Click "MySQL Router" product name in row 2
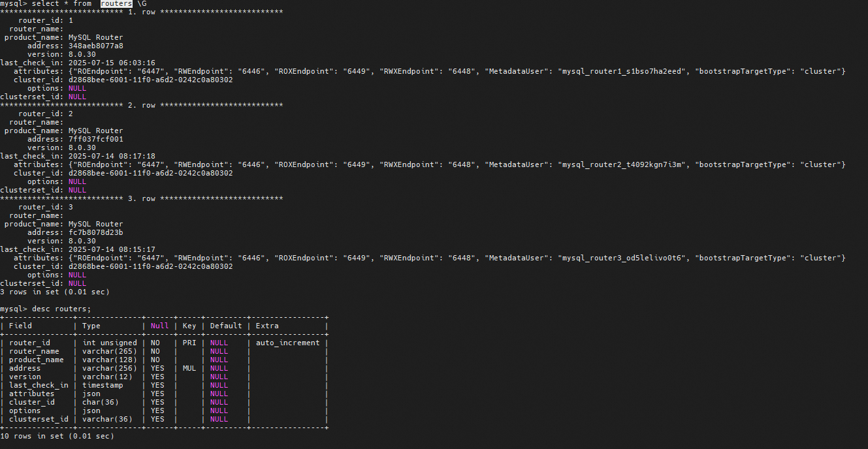 (x=96, y=131)
